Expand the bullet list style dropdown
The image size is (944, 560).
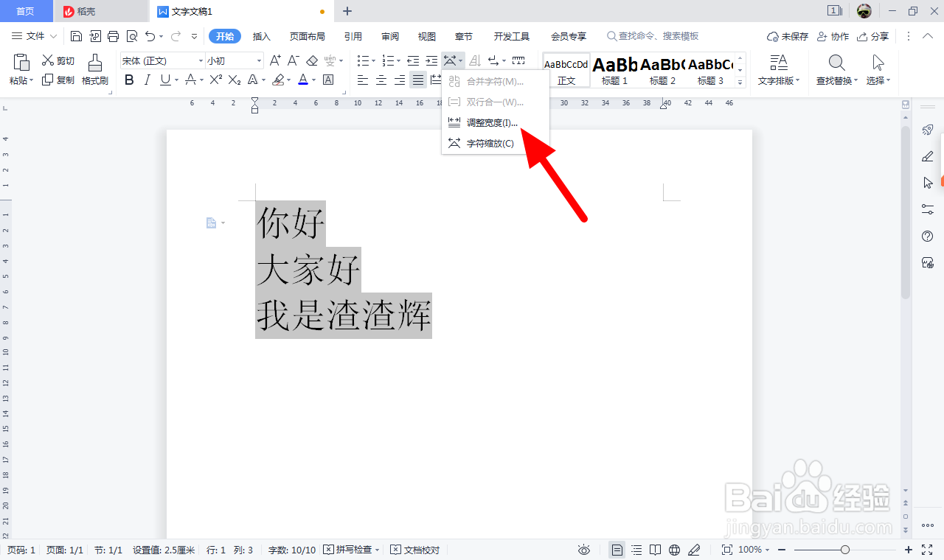coord(372,60)
